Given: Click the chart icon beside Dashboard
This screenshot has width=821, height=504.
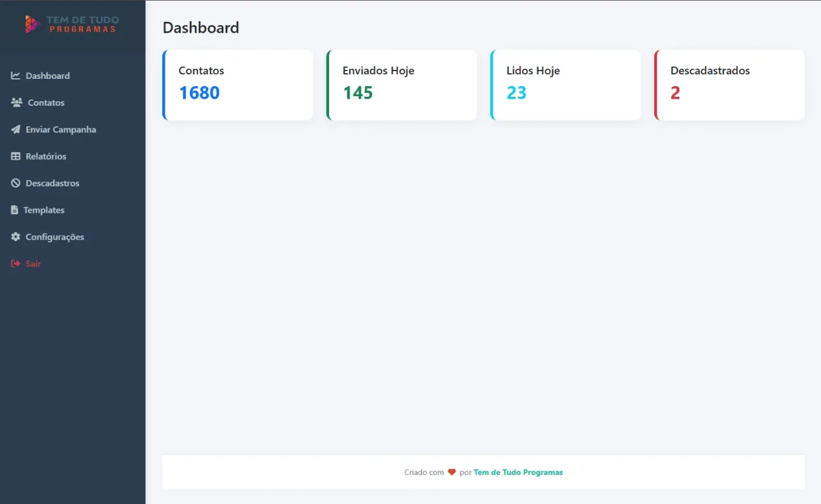Looking at the screenshot, I should [x=15, y=76].
